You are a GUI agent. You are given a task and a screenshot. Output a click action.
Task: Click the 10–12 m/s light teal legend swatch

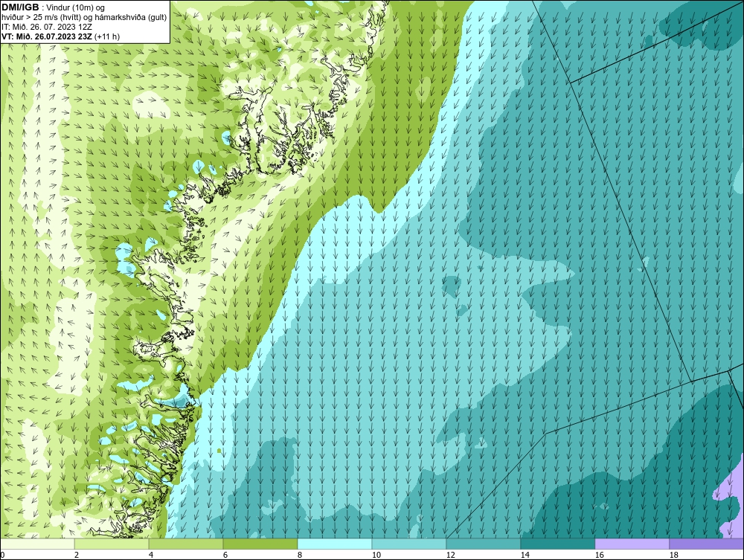409,544
